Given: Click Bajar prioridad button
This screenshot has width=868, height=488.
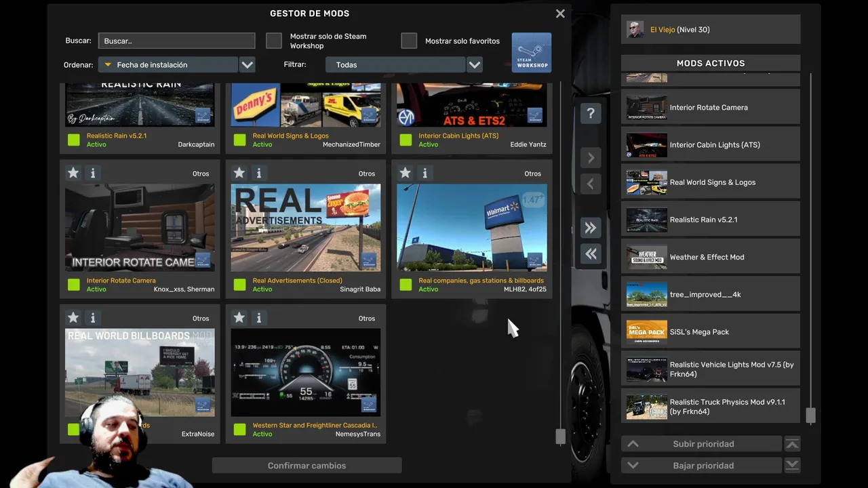Looking at the screenshot, I should pyautogui.click(x=701, y=466).
